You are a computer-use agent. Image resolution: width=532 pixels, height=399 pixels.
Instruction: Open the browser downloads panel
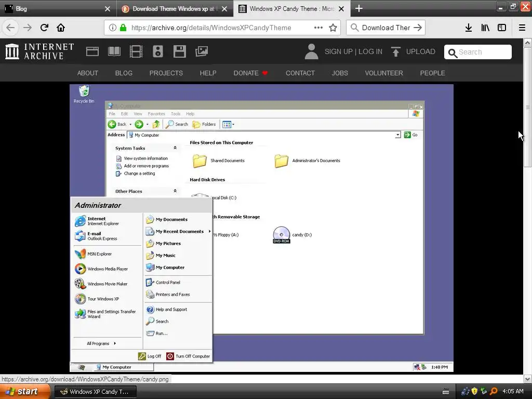[469, 28]
